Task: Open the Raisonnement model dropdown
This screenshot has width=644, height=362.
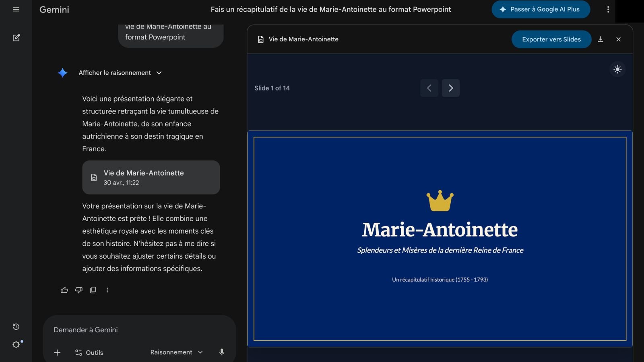Action: 176,352
